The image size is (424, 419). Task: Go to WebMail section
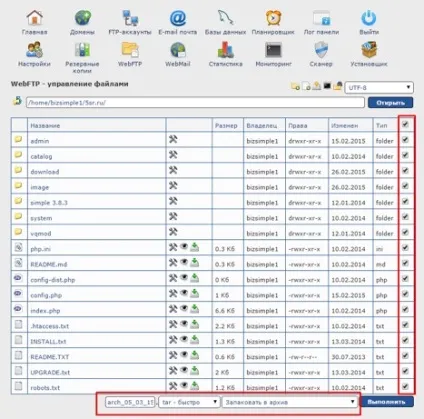tap(178, 54)
